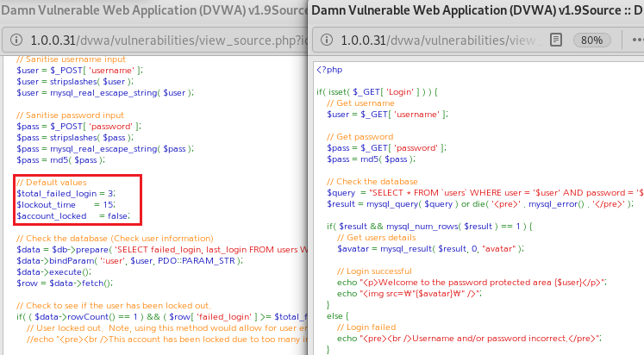644x355 pixels.
Task: Click $user = $_GET[ 'username' ] line
Action: 387,115
